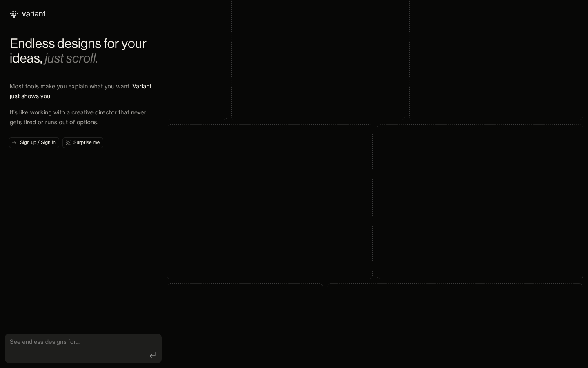This screenshot has width=588, height=368.
Task: Select the top-right placeholder design card
Action: pos(496,60)
